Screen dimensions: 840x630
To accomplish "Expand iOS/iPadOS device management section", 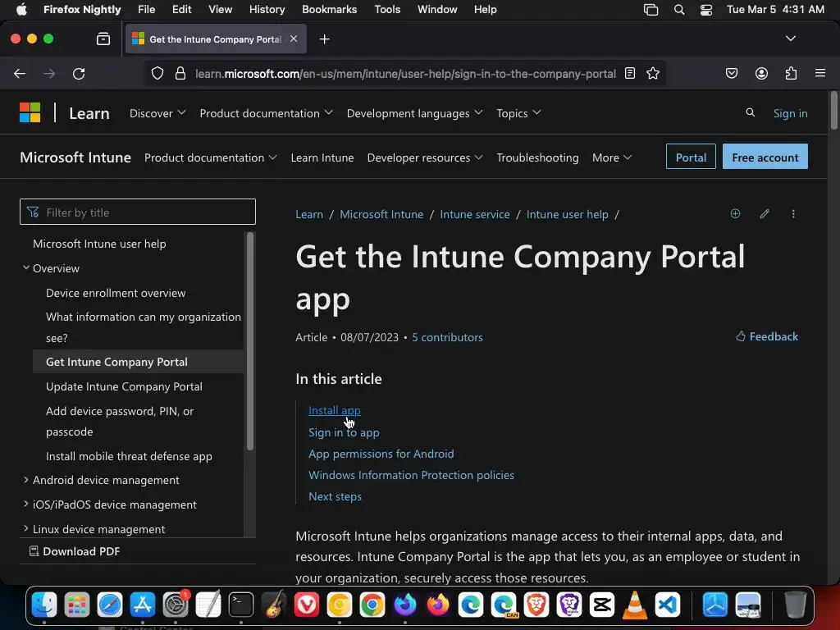I will pyautogui.click(x=25, y=504).
